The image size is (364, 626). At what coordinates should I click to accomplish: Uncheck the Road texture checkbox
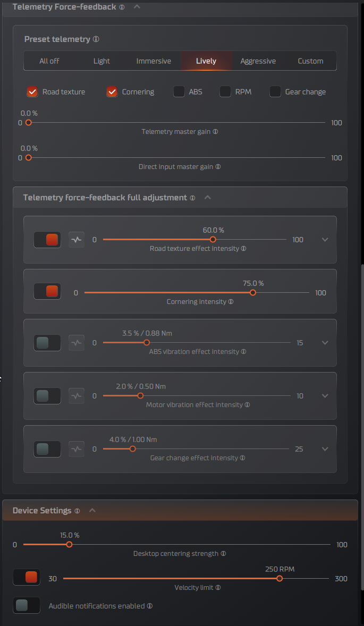[x=32, y=92]
